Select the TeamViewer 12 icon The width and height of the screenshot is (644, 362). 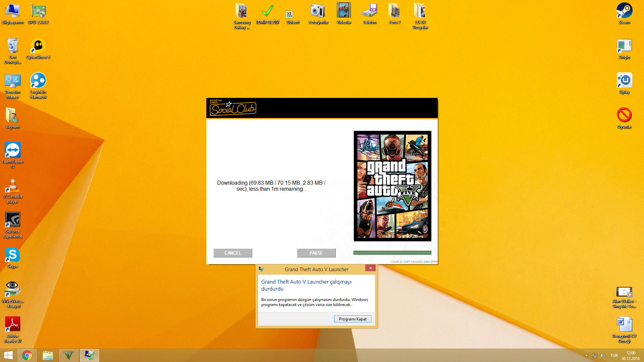12,150
